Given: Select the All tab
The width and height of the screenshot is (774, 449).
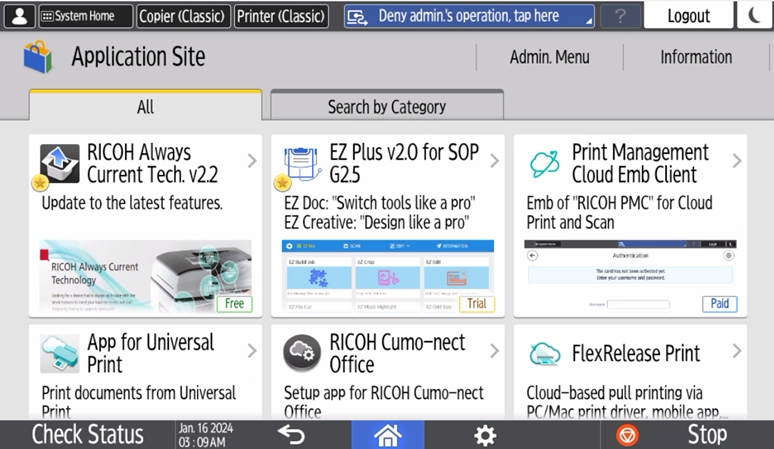Looking at the screenshot, I should point(145,106).
